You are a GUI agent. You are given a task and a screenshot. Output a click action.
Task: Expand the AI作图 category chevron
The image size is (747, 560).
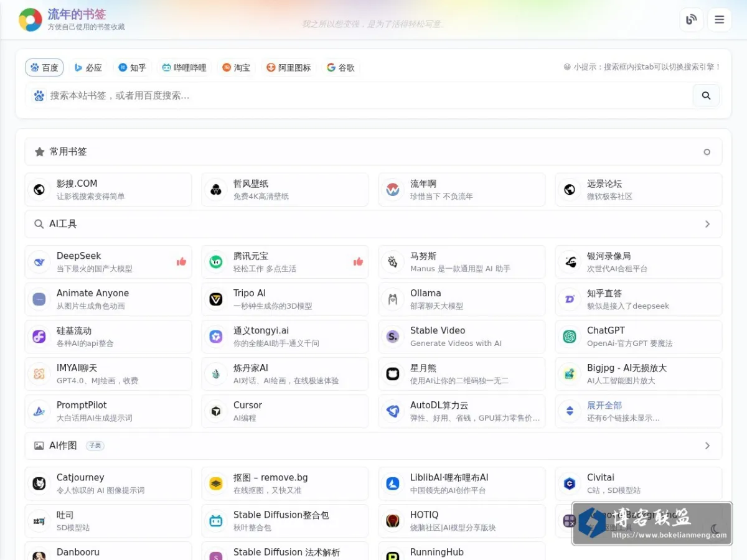(x=707, y=446)
